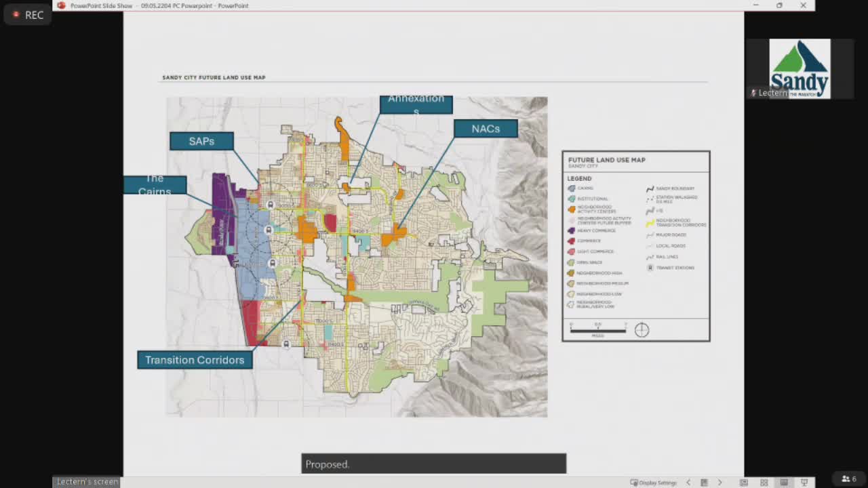Screen dimensions: 868x488
Task: Click the Proposed caption bar below the map
Action: tap(433, 464)
